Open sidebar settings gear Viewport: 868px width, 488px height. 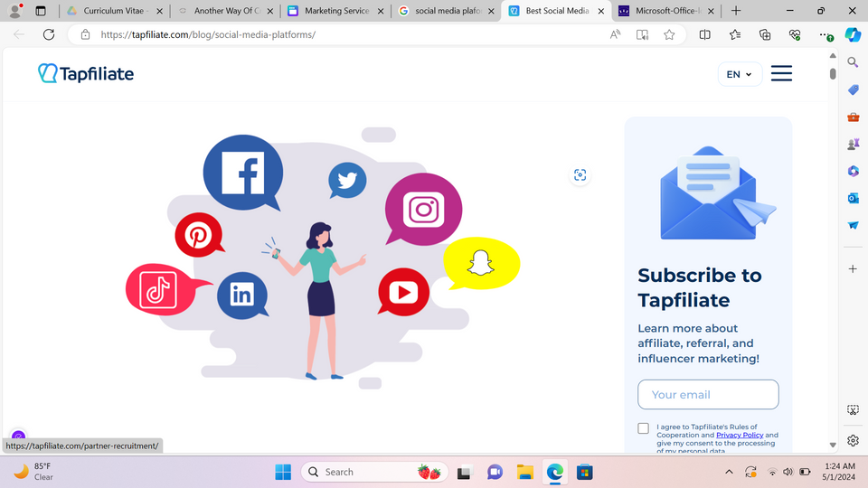(x=853, y=440)
